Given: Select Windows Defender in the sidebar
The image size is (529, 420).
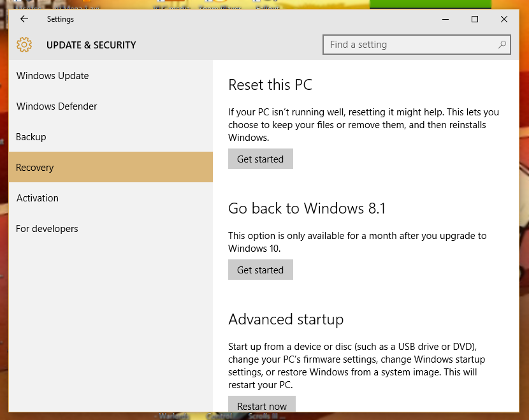Looking at the screenshot, I should (111, 106).
